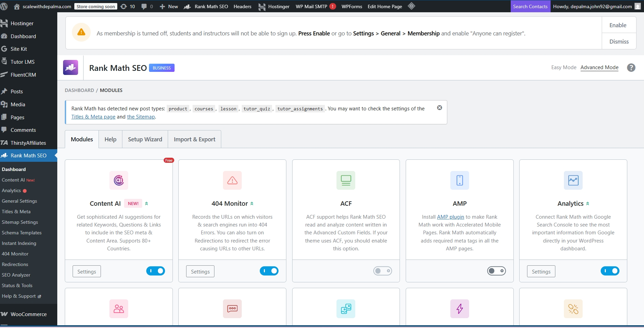Click the WordPress logo in admin bar
Screen dimensions: 644x328
[4, 6]
